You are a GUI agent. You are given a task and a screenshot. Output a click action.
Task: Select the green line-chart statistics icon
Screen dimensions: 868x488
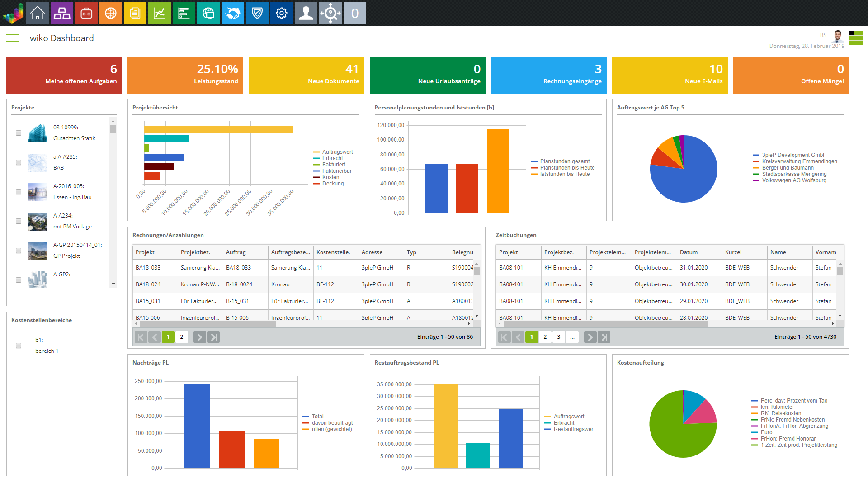pyautogui.click(x=160, y=13)
